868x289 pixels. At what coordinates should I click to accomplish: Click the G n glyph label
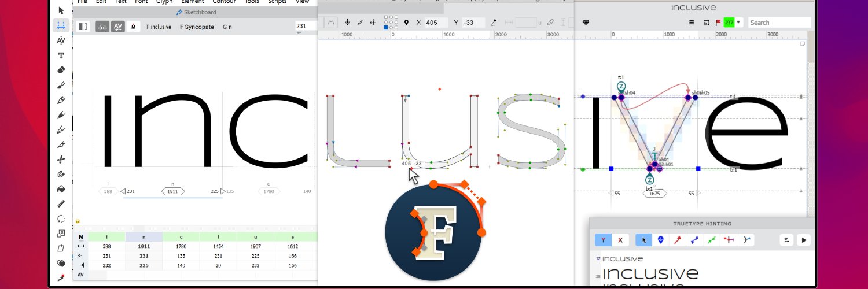coord(227,27)
